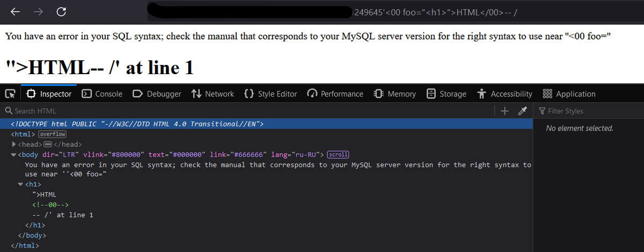Expand the head element node
This screenshot has height=252, width=644.
(x=13, y=145)
